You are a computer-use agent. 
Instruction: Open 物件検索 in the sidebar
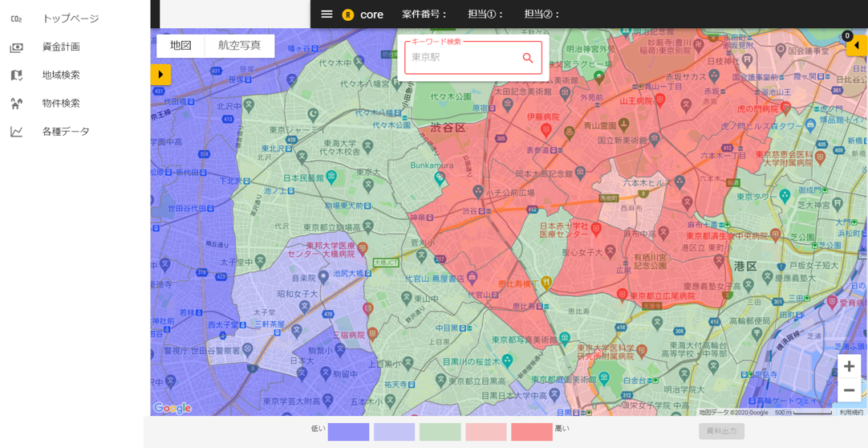pos(61,103)
